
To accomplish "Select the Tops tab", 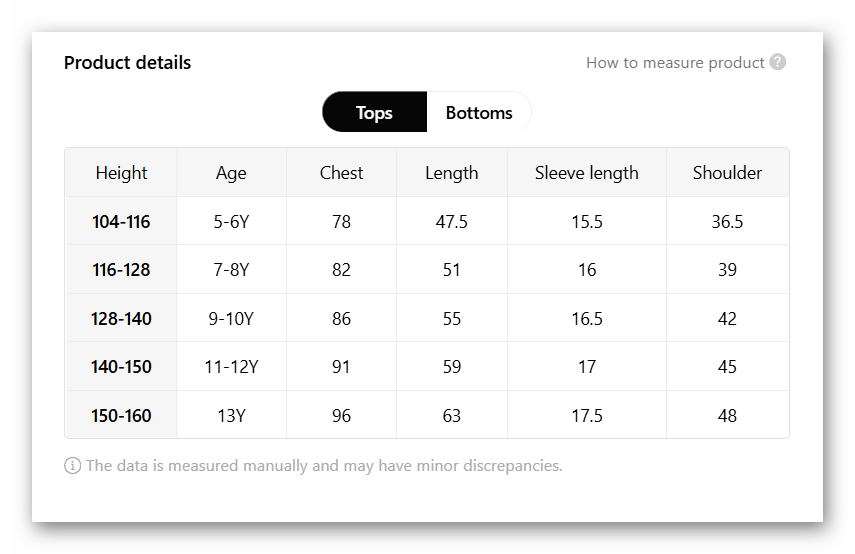I will click(374, 113).
